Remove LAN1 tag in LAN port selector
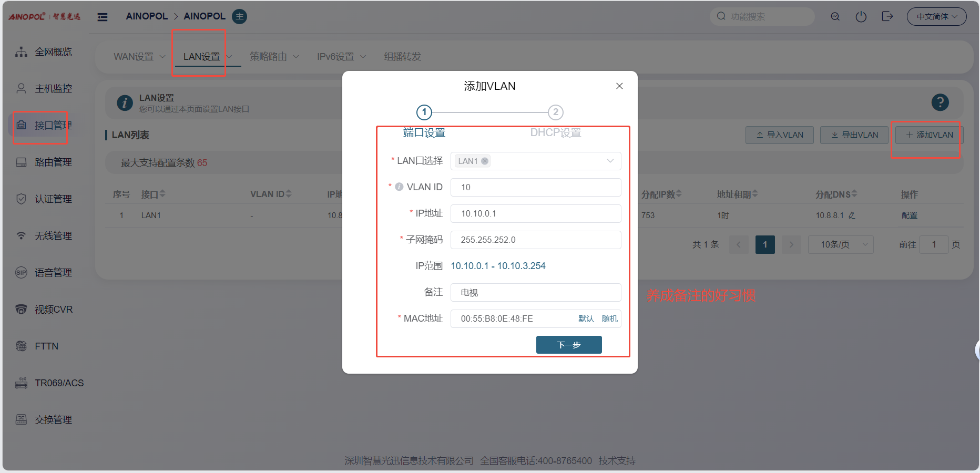Image resolution: width=980 pixels, height=473 pixels. pyautogui.click(x=485, y=161)
